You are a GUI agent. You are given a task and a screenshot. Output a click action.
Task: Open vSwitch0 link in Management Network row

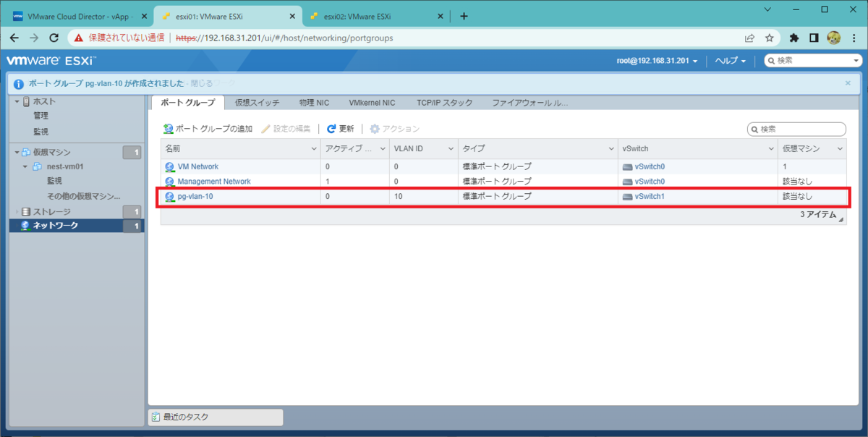650,182
